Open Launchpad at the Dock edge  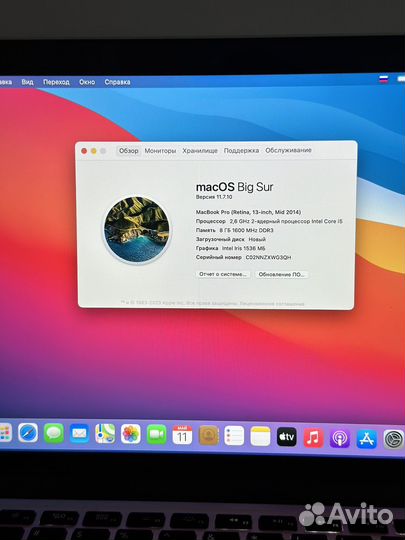point(5,433)
